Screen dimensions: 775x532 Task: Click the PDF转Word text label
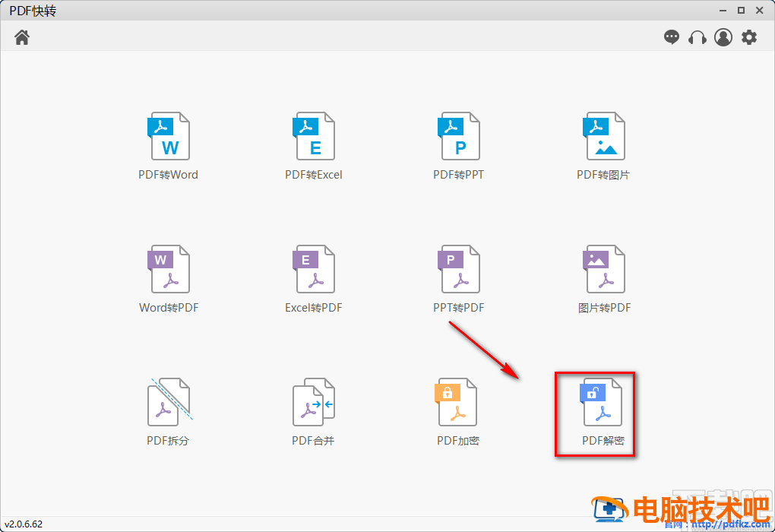tap(168, 175)
